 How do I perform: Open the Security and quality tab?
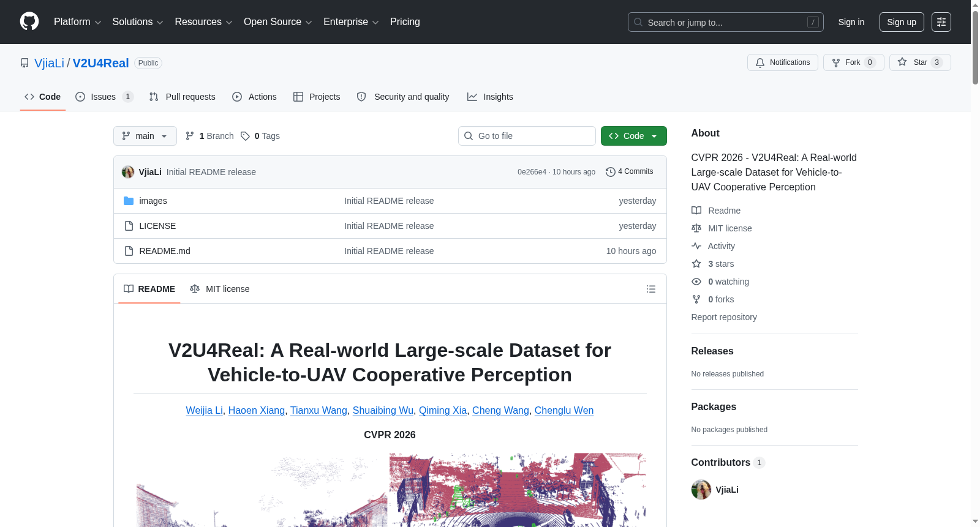(403, 97)
